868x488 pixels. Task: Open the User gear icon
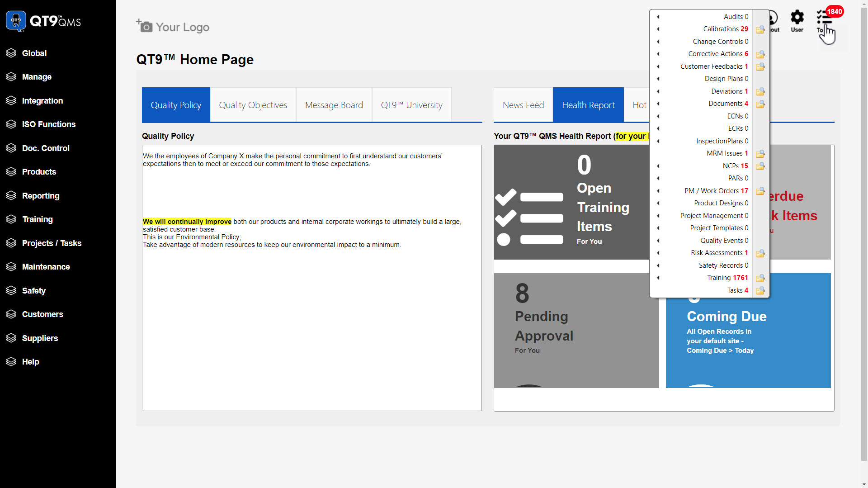(x=797, y=21)
